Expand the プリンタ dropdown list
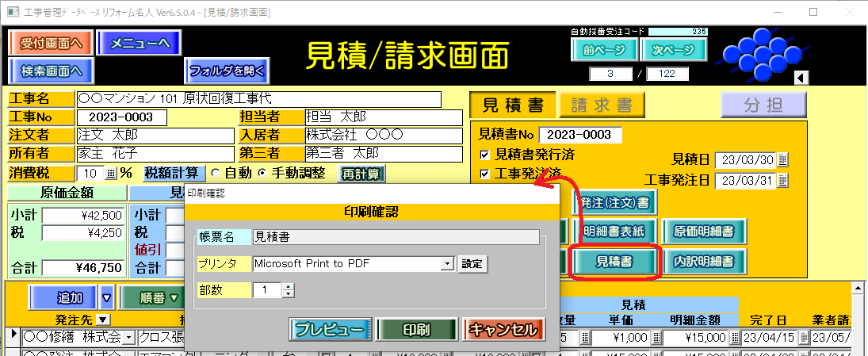Viewport: 868px width, 356px height. click(x=447, y=264)
